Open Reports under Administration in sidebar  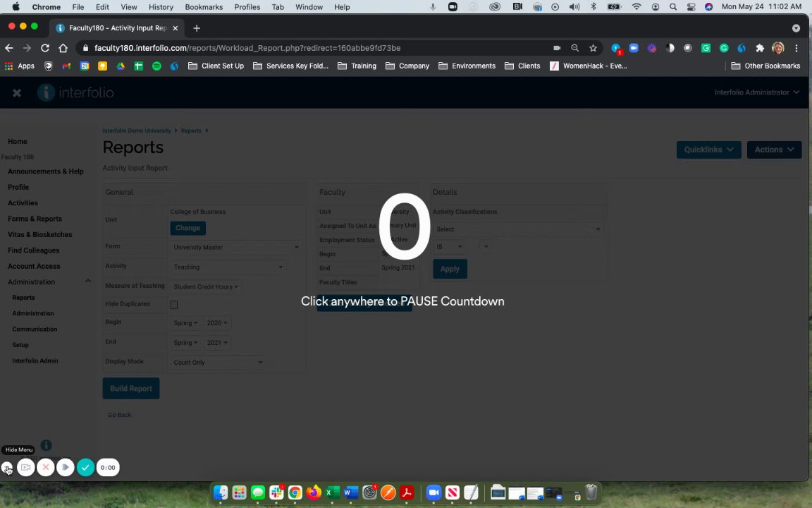coord(23,298)
